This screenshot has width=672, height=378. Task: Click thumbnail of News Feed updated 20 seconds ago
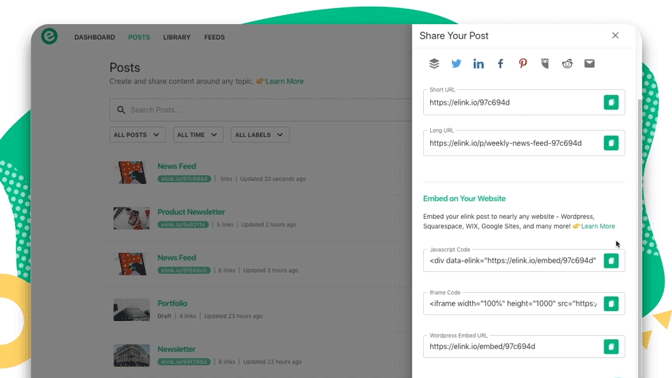coord(132,172)
